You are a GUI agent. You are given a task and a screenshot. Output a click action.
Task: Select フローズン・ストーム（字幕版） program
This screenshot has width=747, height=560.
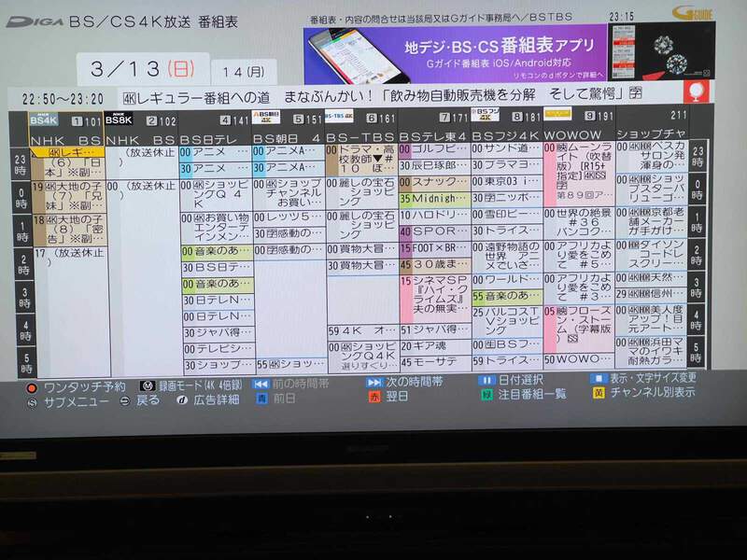coord(579,329)
